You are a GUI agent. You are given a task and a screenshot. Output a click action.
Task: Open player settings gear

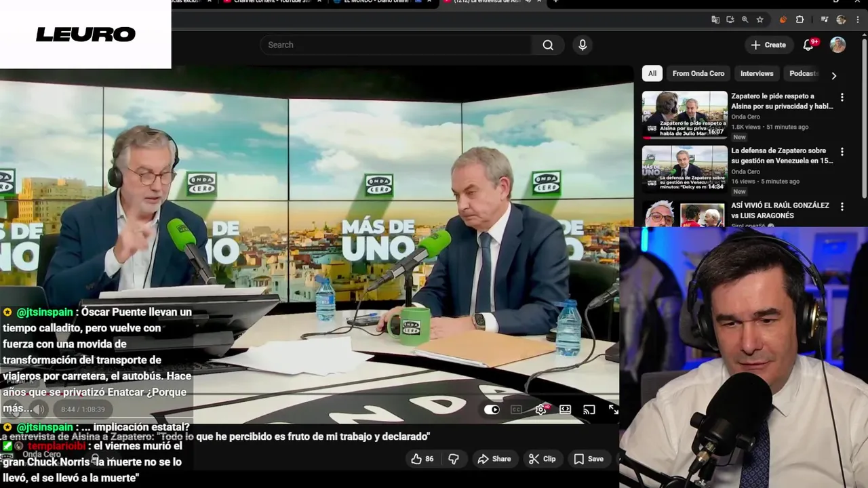coord(541,409)
